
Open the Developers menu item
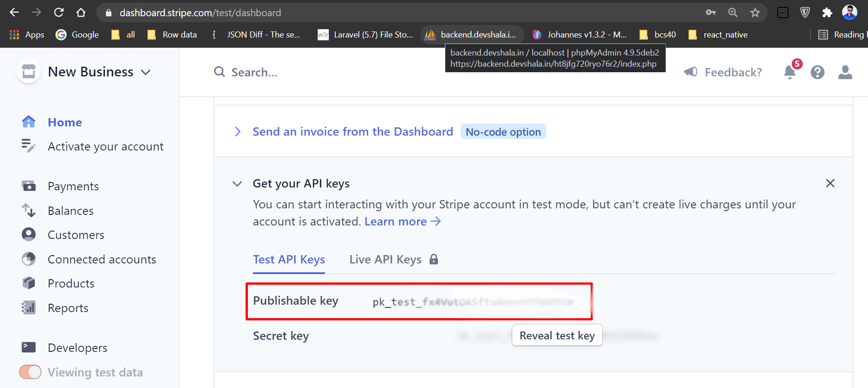click(78, 348)
